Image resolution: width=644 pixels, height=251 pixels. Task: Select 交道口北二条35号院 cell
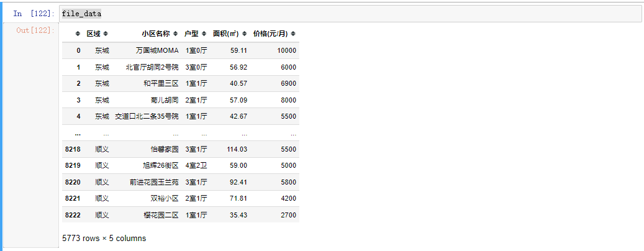tap(147, 116)
